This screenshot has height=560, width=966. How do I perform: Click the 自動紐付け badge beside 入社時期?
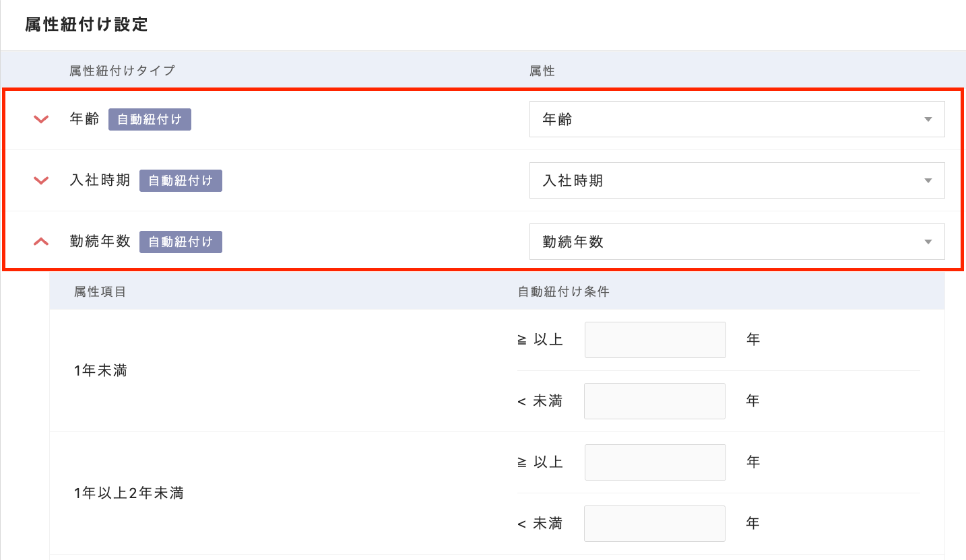click(181, 180)
